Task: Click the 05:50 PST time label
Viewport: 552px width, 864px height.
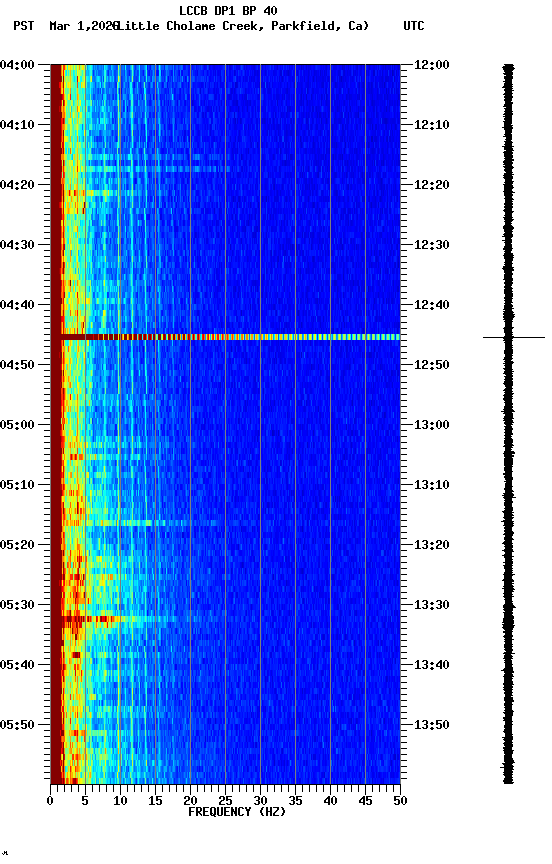Action: pos(17,725)
